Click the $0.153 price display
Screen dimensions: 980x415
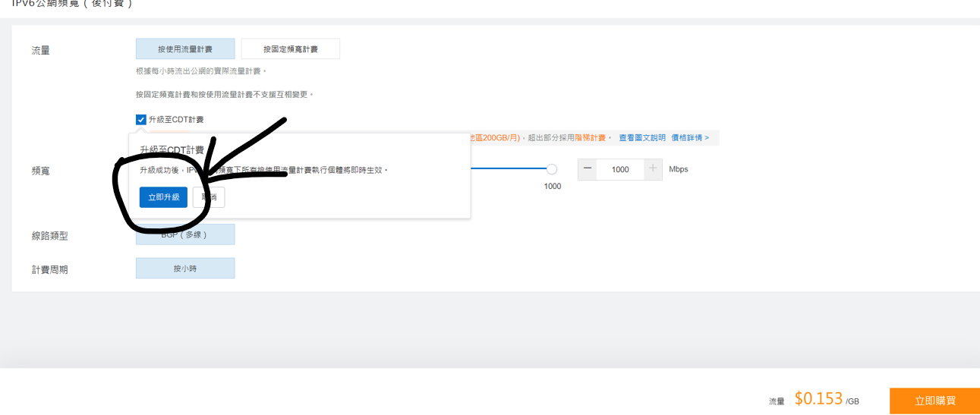[x=818, y=399]
